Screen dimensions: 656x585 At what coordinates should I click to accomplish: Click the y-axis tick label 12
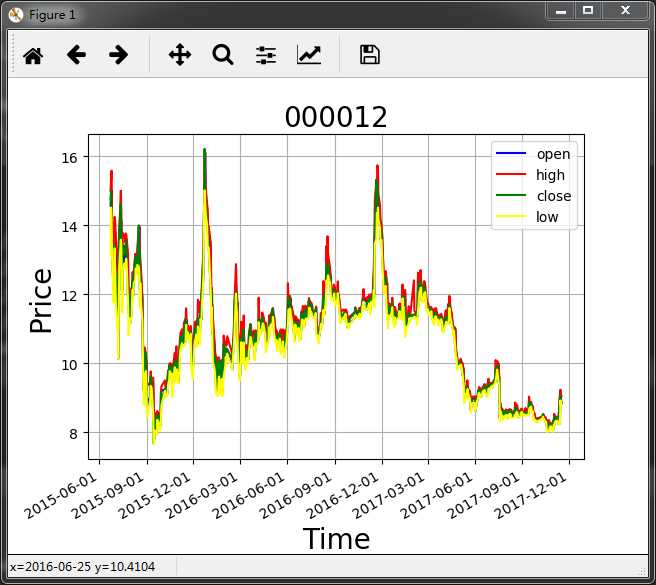69,296
